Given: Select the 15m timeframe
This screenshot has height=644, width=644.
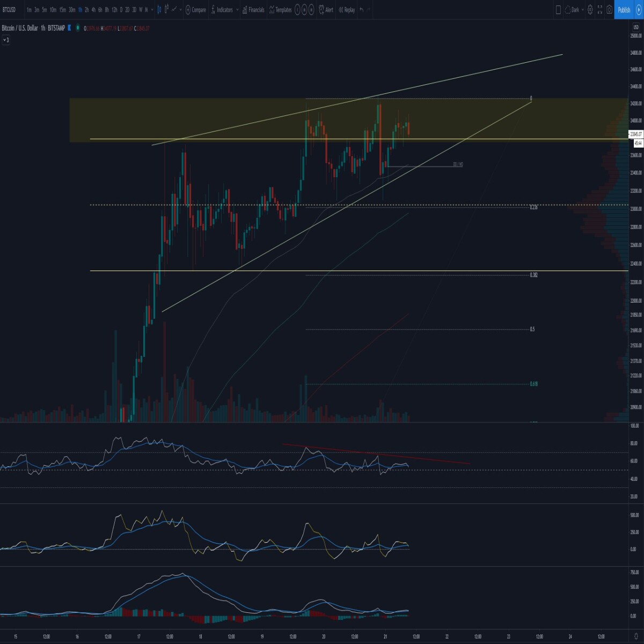Looking at the screenshot, I should click(62, 10).
